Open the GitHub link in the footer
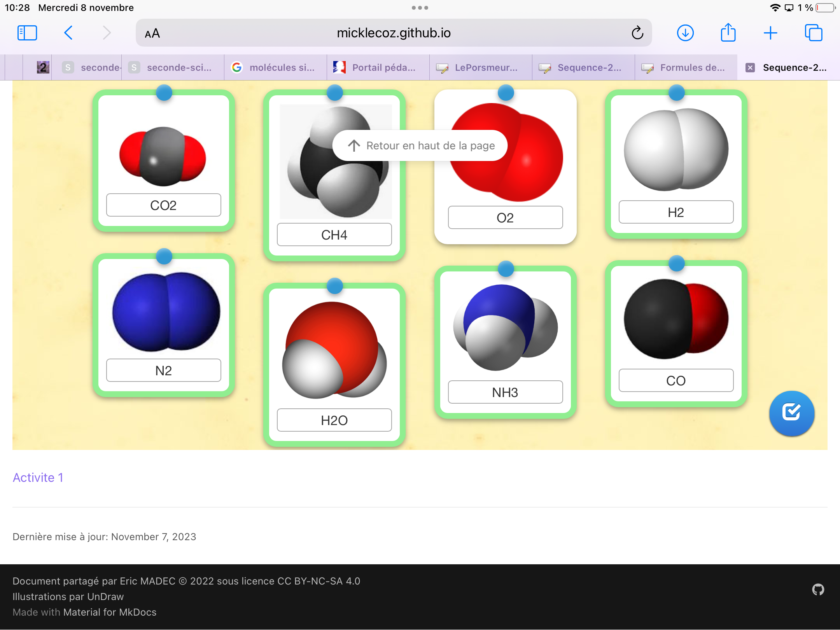The image size is (840, 630). pyautogui.click(x=819, y=590)
